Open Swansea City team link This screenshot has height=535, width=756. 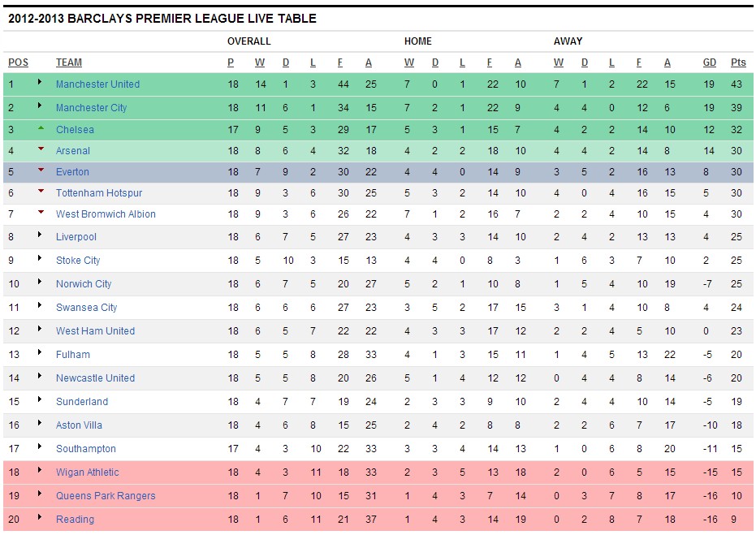86,308
